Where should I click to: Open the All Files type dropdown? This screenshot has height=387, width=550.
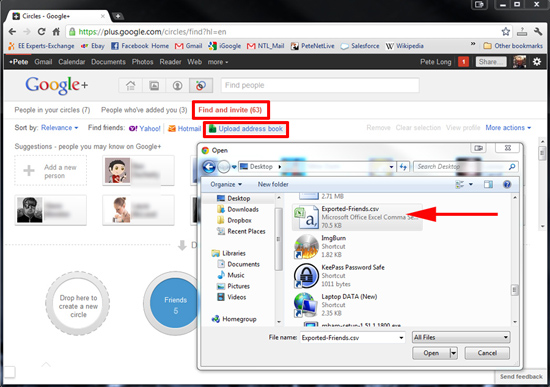click(461, 338)
